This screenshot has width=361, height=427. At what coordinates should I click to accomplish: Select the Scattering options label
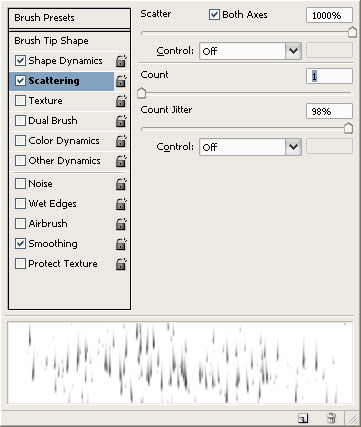tap(54, 81)
